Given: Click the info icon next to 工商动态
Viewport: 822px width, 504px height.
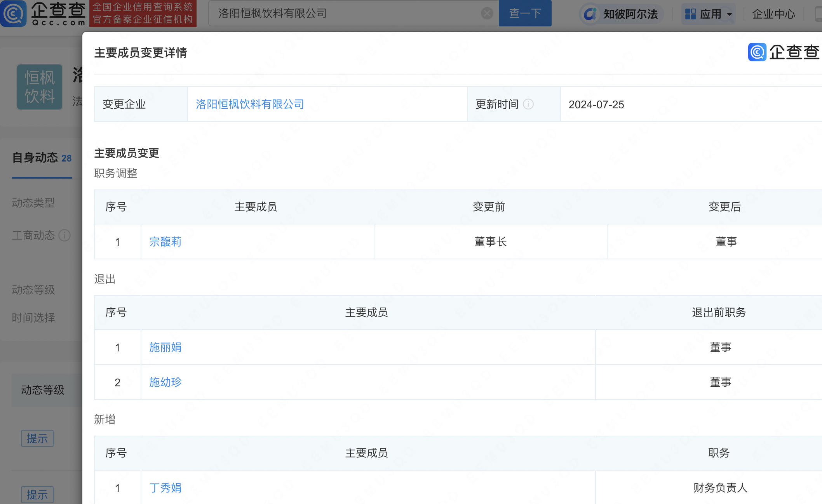Looking at the screenshot, I should click(64, 235).
